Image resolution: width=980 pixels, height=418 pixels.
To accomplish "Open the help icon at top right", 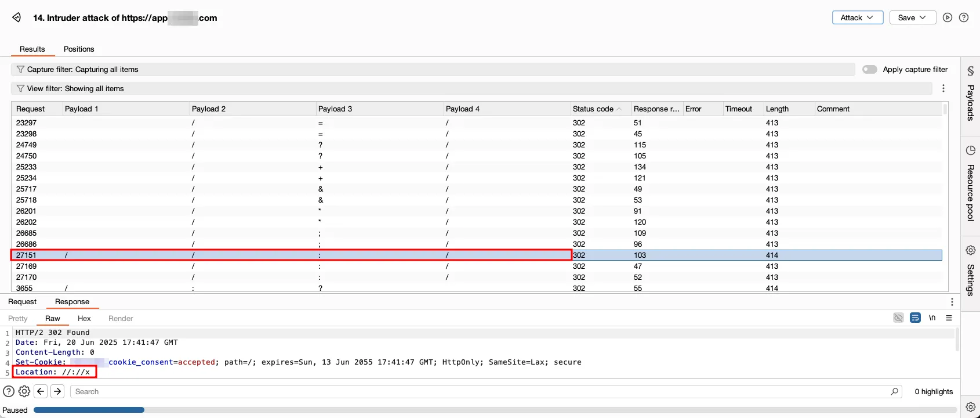I will pyautogui.click(x=964, y=17).
